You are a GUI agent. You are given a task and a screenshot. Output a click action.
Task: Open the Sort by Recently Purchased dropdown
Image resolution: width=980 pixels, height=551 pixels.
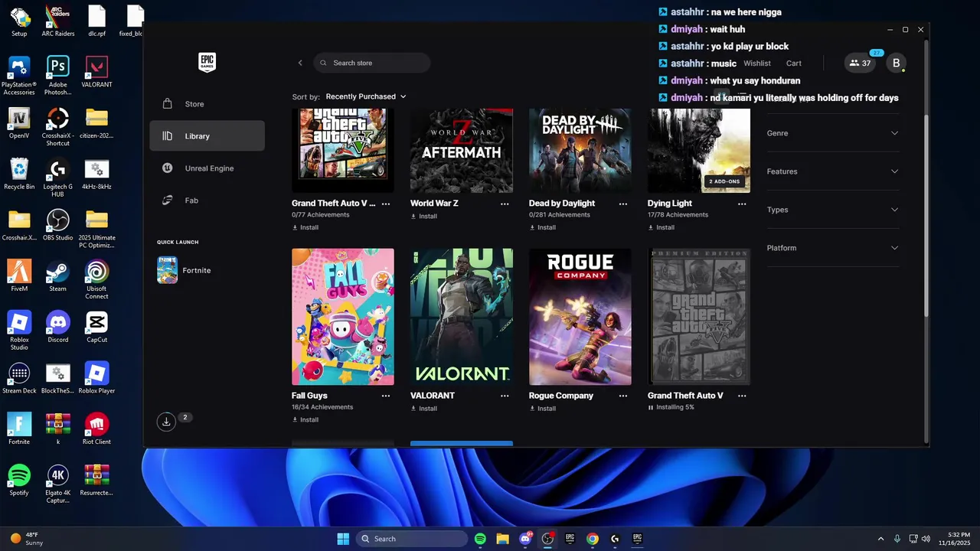click(x=366, y=96)
